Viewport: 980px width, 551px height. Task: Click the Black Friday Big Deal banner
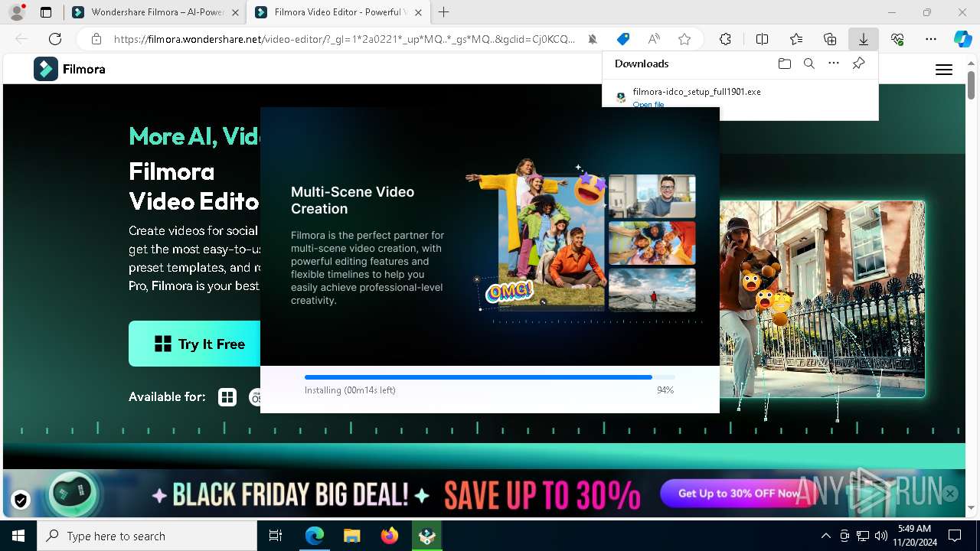coord(484,494)
